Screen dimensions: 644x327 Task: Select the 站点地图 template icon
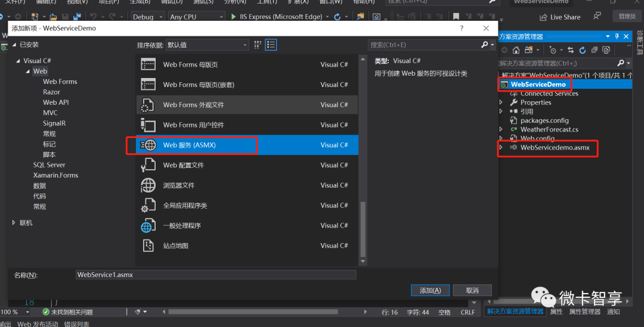click(148, 245)
